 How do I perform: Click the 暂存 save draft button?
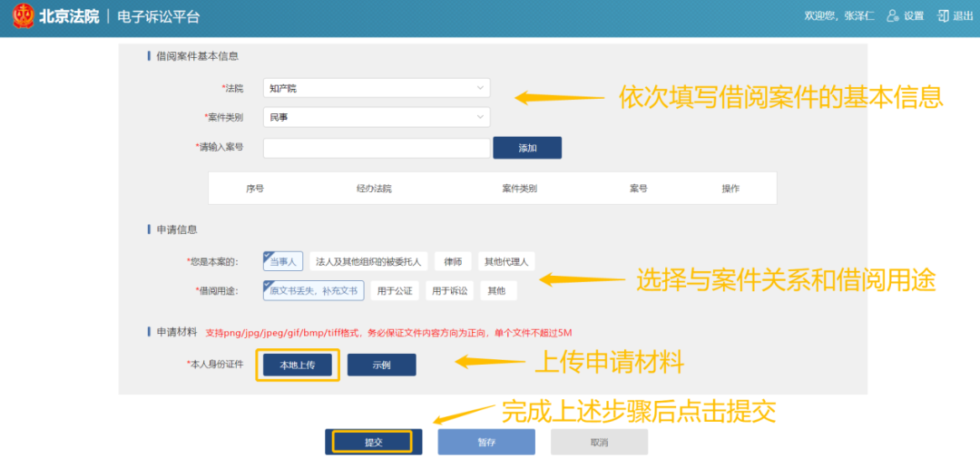(486, 442)
